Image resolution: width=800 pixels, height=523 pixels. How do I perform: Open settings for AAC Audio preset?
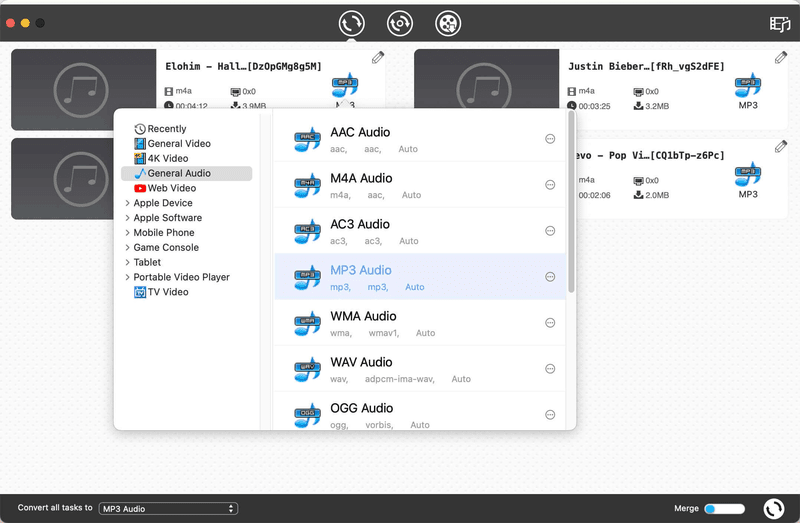550,139
